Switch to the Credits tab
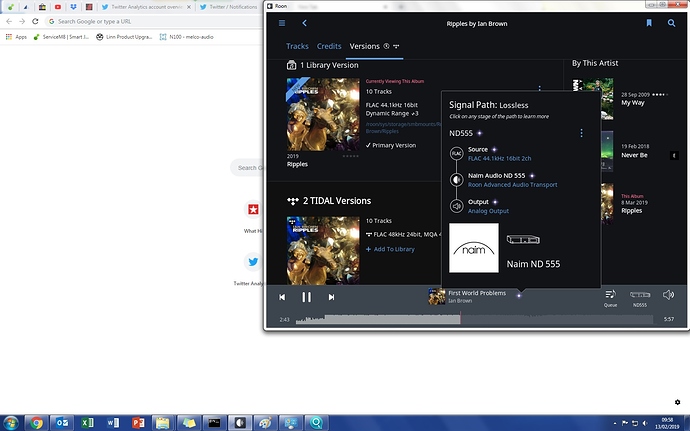Image resolution: width=690 pixels, height=431 pixels. [329, 46]
